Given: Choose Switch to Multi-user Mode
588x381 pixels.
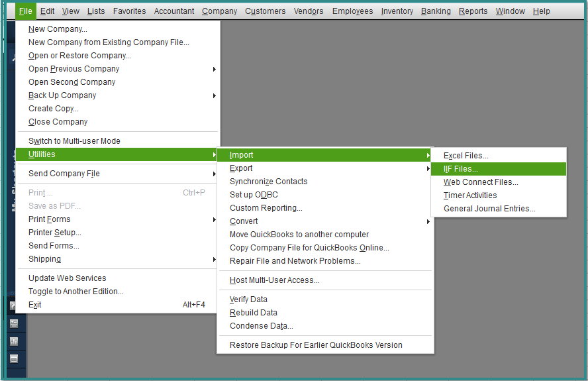Looking at the screenshot, I should point(74,141).
